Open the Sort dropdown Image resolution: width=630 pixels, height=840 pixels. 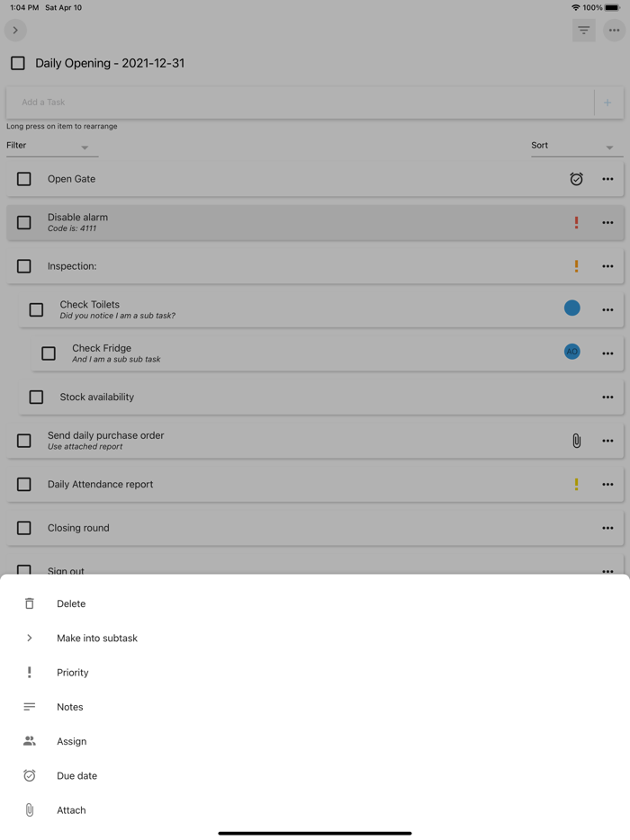(576, 145)
